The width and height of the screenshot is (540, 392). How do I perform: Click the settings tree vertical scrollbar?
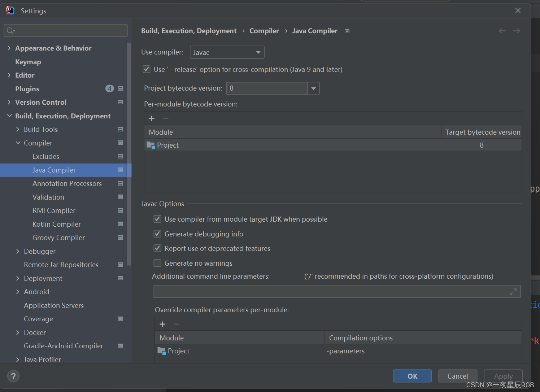[129, 154]
